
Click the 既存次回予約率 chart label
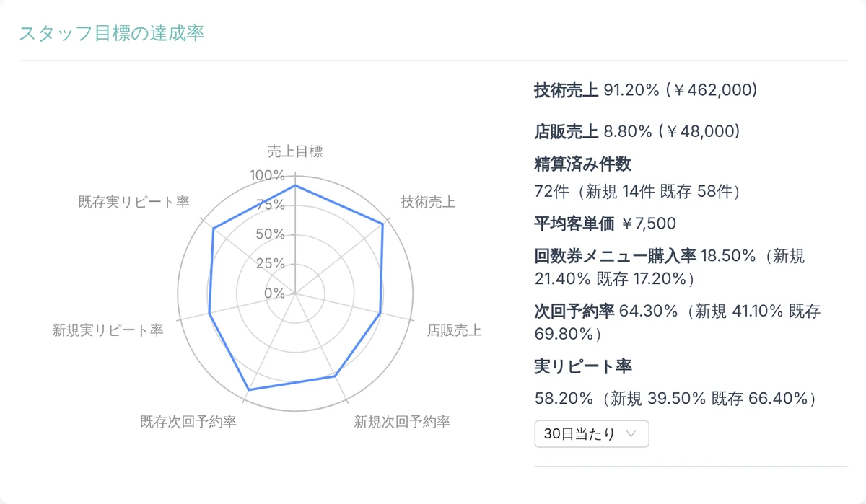(x=188, y=422)
